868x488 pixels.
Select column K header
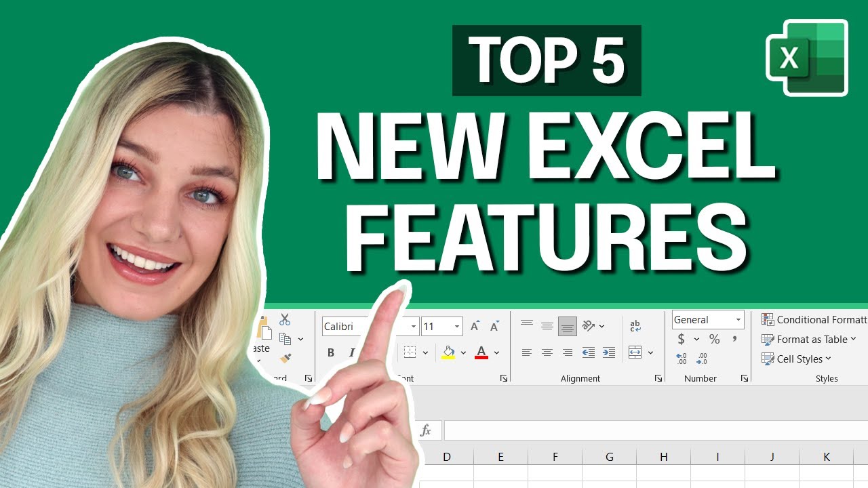pos(826,457)
